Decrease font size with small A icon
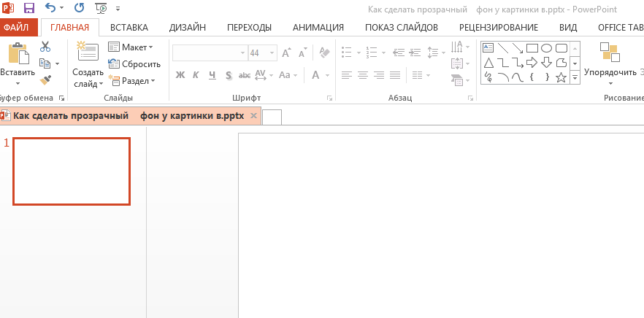 (303, 53)
